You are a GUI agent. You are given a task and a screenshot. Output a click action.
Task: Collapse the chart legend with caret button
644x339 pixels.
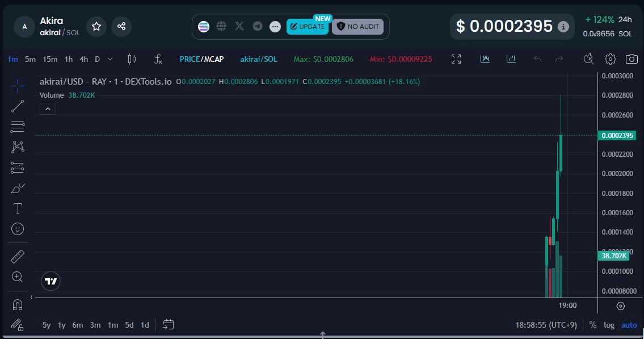click(48, 109)
